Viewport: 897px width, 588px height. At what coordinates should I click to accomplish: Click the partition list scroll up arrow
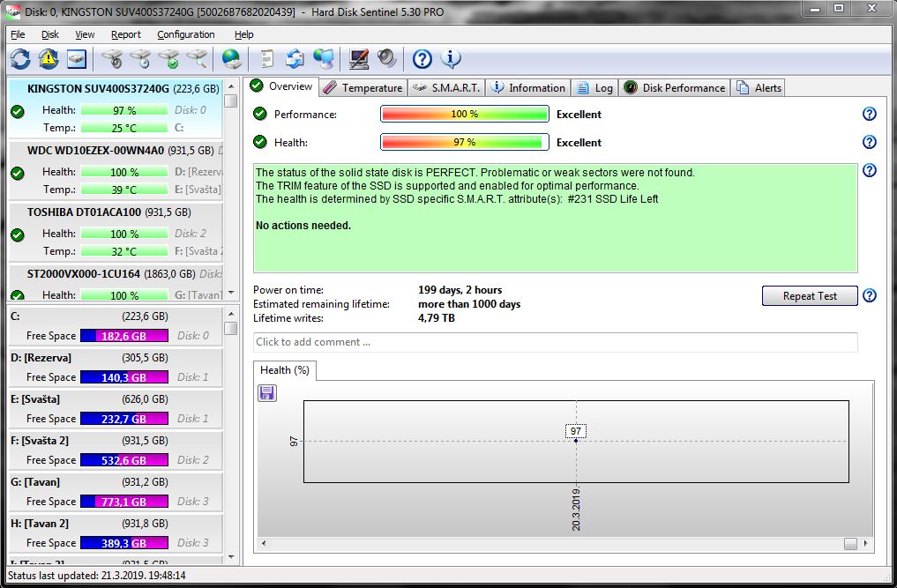coord(231,314)
